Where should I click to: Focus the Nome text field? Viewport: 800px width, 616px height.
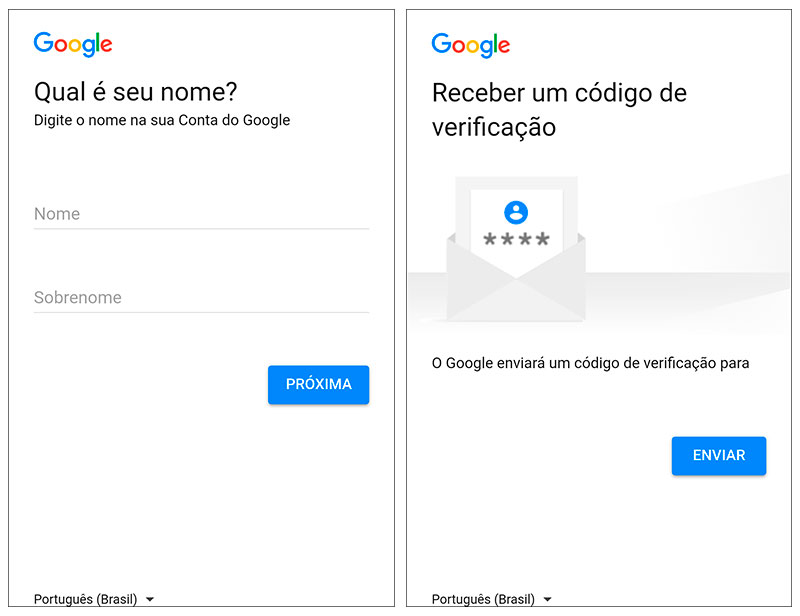coord(201,214)
